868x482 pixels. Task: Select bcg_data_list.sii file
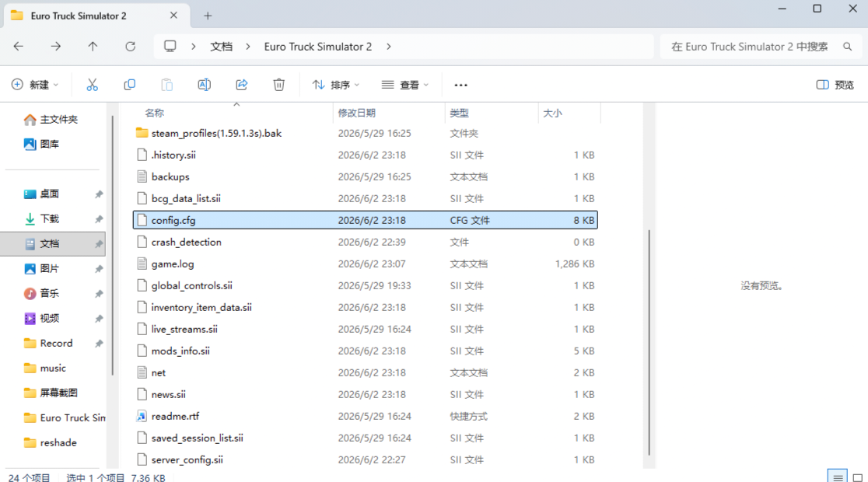(366, 199)
